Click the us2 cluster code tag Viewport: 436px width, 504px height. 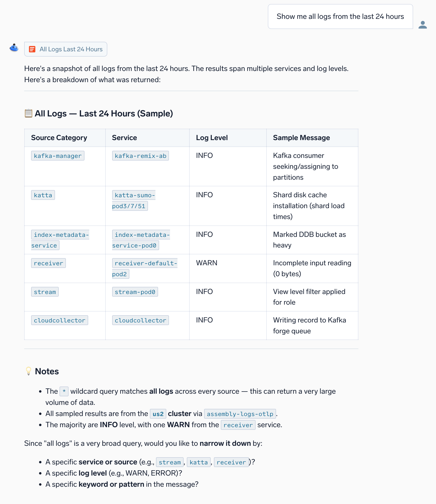158,414
